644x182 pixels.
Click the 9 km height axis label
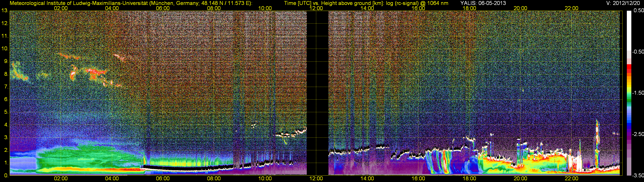pyautogui.click(x=6, y=61)
